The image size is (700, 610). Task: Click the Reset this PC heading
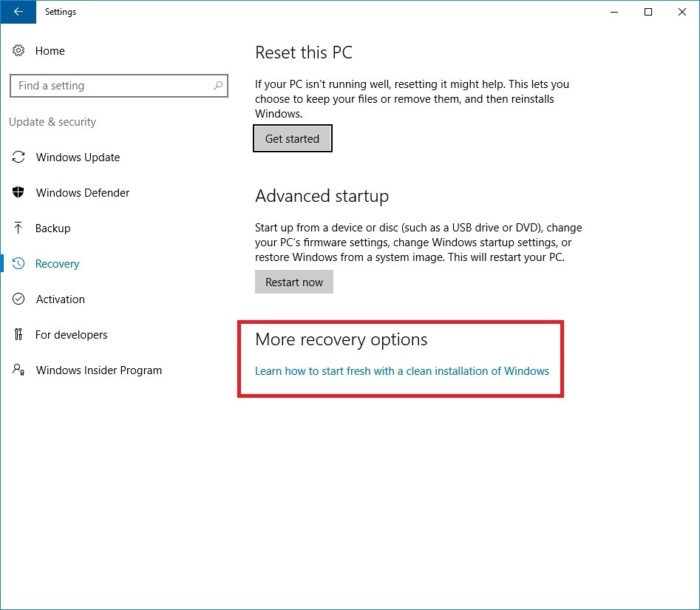coord(304,53)
